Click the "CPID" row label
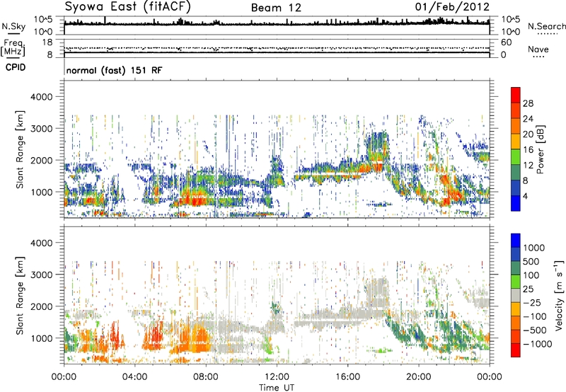 (x=16, y=67)
